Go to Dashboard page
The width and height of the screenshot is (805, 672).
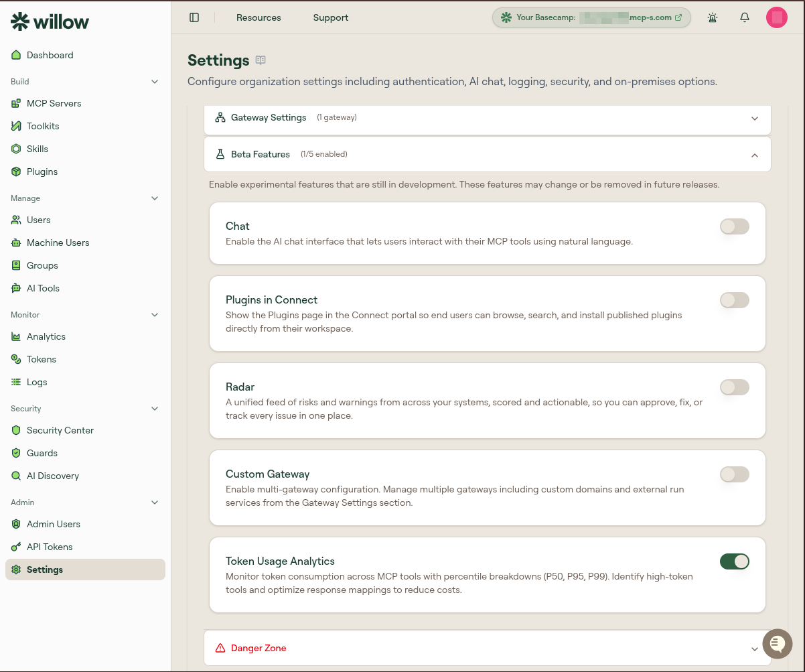coord(85,55)
